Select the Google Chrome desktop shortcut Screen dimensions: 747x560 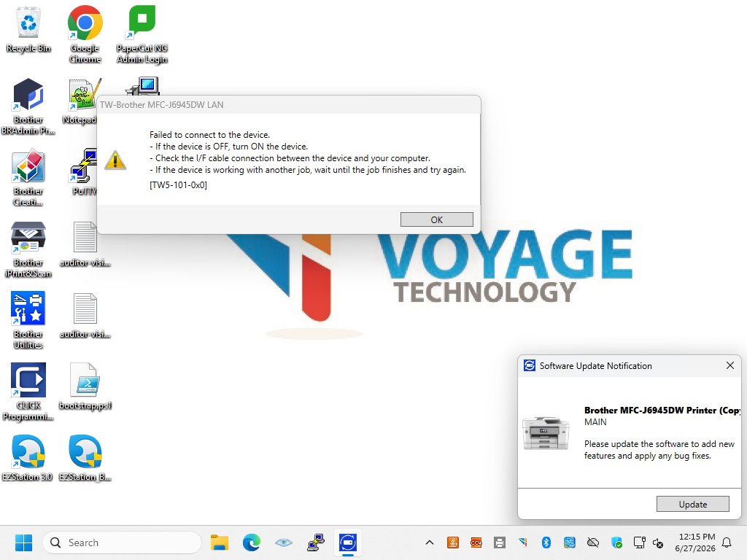tap(85, 34)
